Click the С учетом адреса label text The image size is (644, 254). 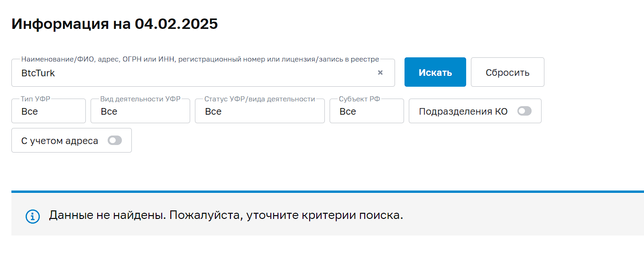(x=60, y=141)
